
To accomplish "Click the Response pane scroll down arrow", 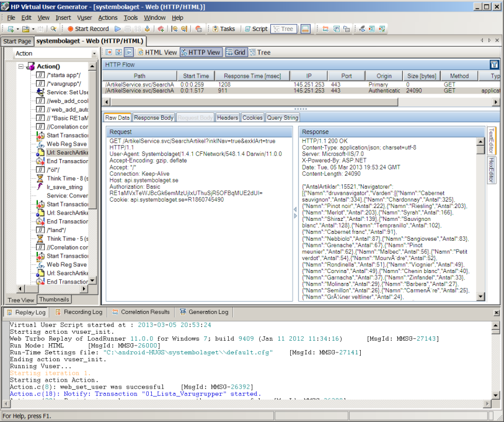I will click(480, 297).
